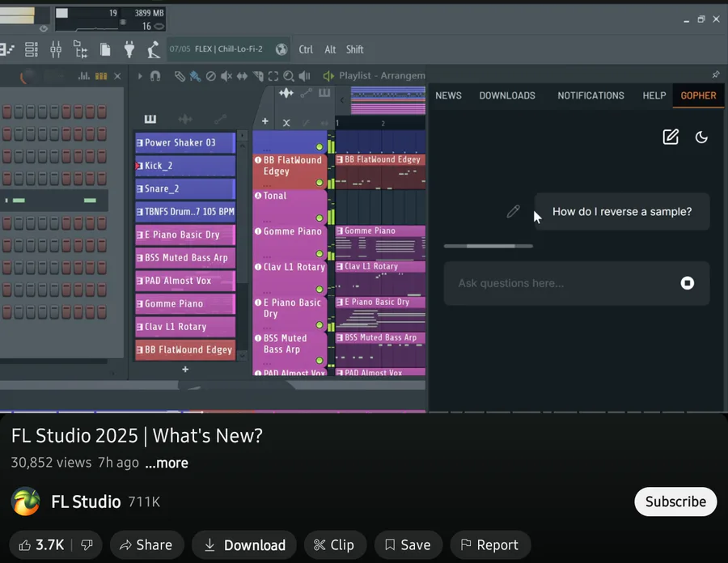
Task: Select the Mute tool in Playlist toolbar
Action: point(226,76)
